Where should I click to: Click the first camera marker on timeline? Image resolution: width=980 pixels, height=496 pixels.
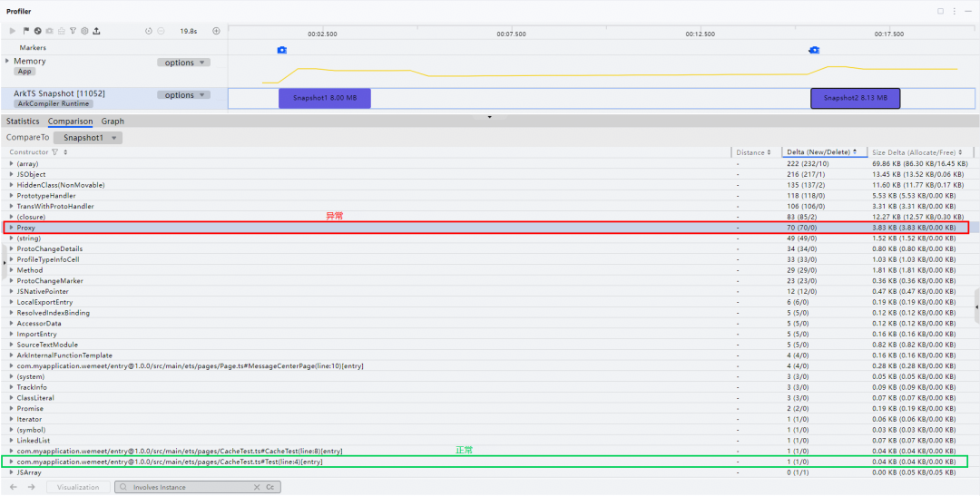282,49
